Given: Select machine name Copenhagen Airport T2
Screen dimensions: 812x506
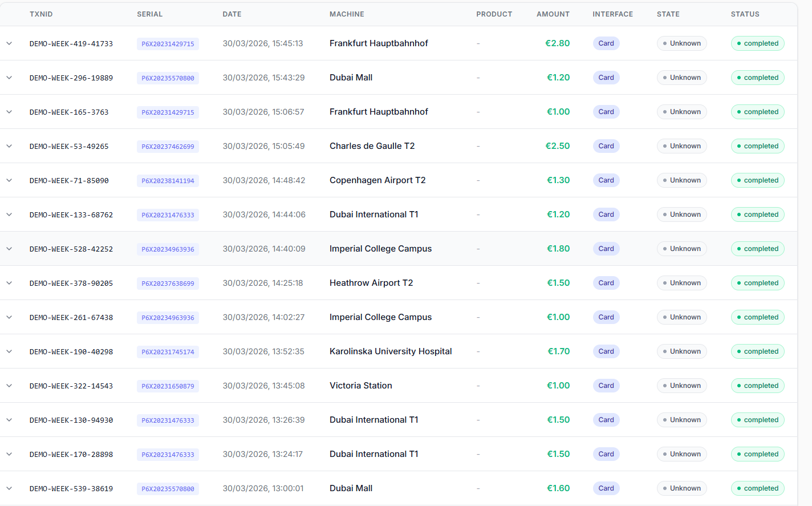Looking at the screenshot, I should (377, 180).
